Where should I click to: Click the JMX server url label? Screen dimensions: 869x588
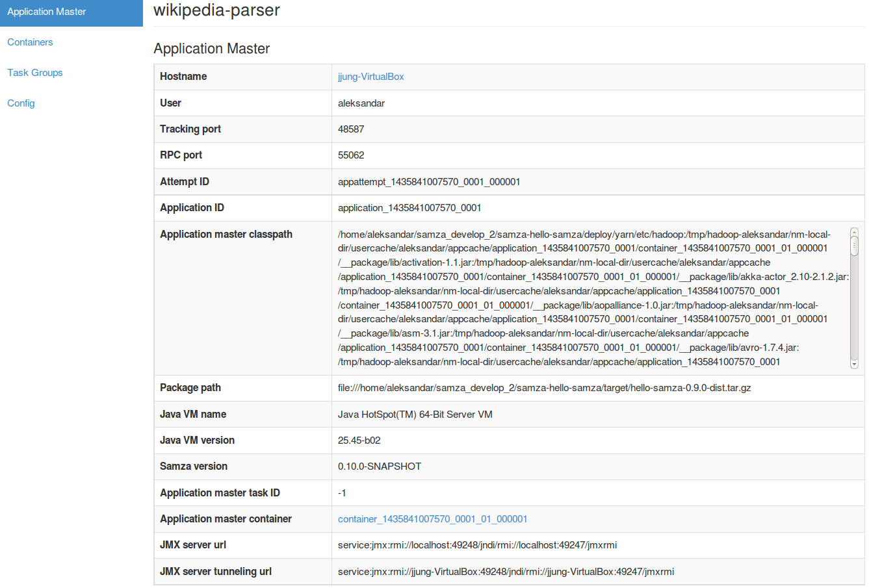pos(193,545)
